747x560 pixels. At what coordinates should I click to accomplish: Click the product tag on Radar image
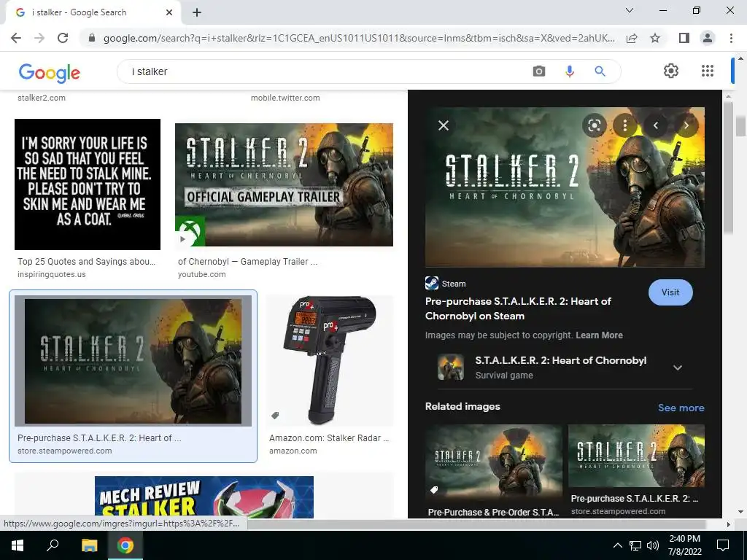pos(275,415)
